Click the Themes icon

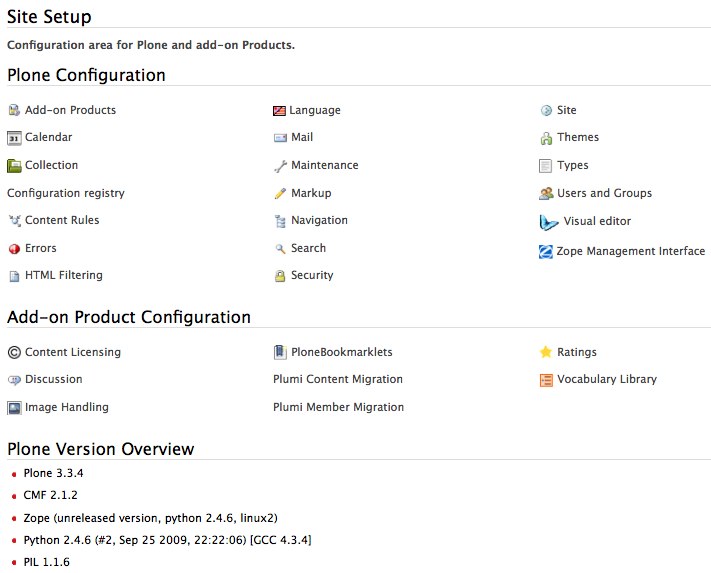click(x=546, y=138)
